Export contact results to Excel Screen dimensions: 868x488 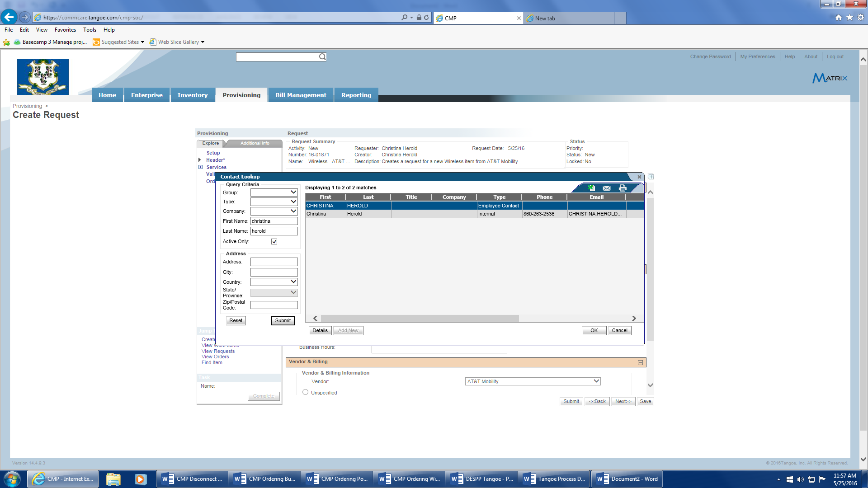pos(591,188)
